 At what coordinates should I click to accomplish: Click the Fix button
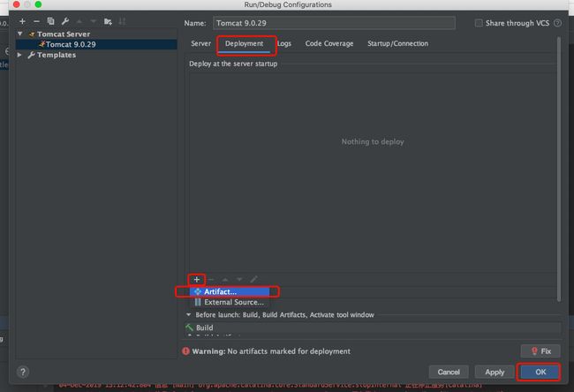click(x=540, y=351)
